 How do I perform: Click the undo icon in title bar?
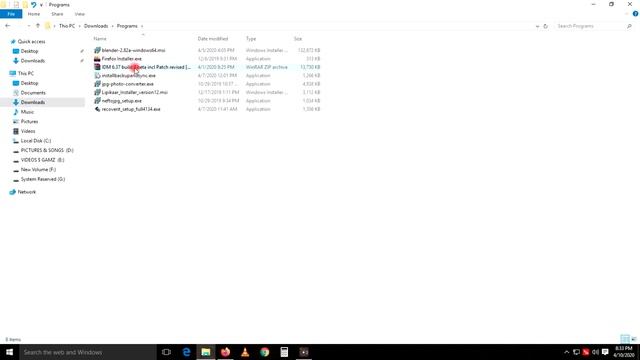[33, 4]
